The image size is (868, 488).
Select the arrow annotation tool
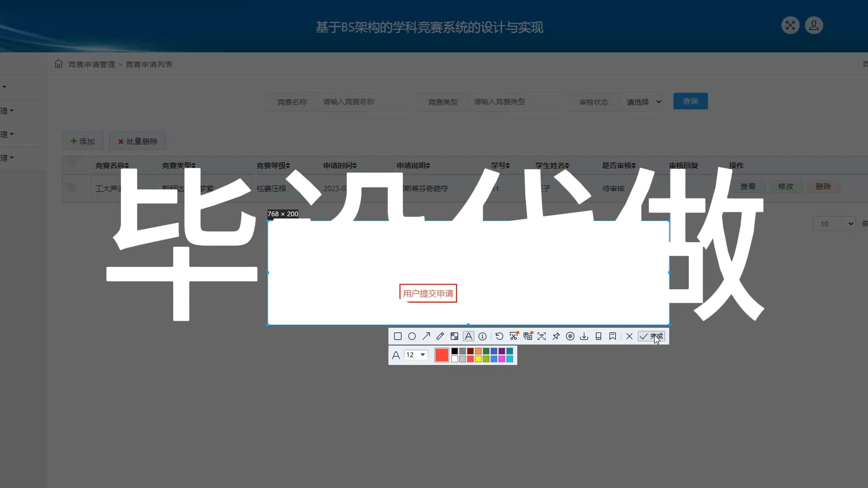click(x=426, y=336)
